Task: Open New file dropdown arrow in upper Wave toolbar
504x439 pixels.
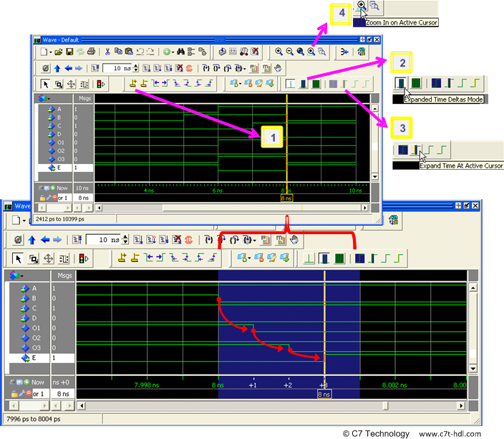Action: coord(50,52)
